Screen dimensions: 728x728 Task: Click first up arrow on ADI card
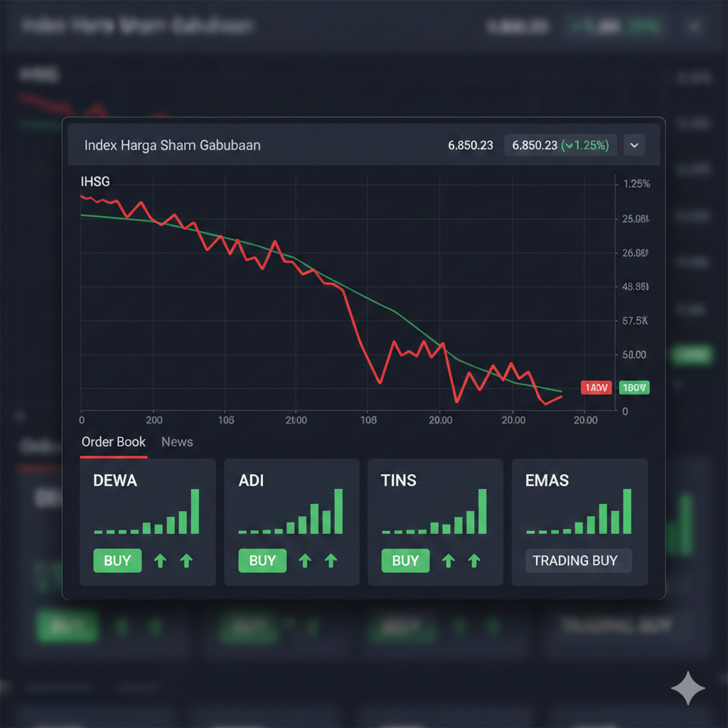click(x=305, y=561)
